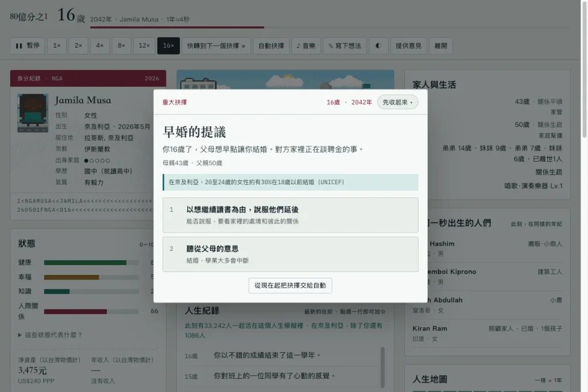Set playback speed to 8×
The width and height of the screenshot is (588, 392).
121,46
